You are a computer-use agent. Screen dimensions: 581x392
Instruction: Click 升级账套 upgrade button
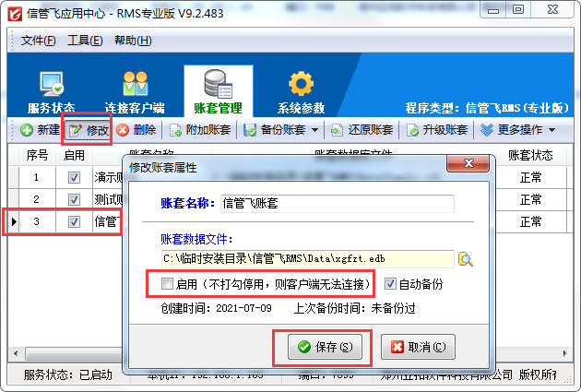tap(437, 130)
